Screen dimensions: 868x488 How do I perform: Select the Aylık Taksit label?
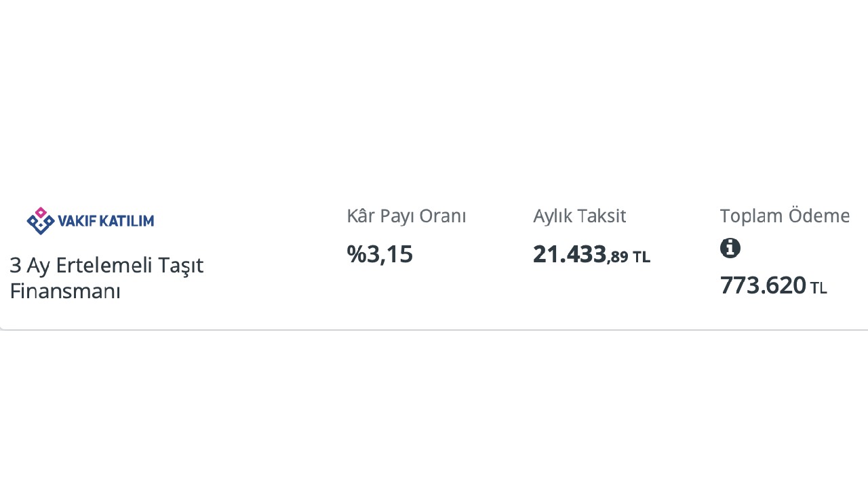pyautogui.click(x=579, y=216)
